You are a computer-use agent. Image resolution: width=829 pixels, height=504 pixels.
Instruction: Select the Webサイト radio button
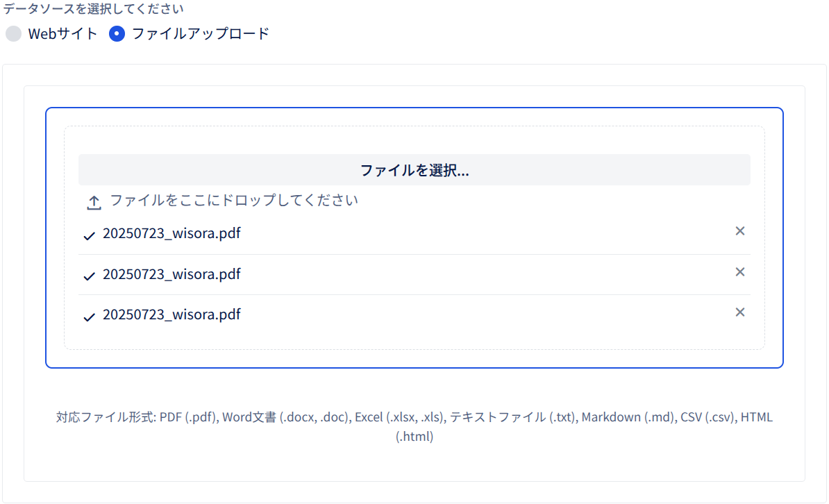(13, 34)
